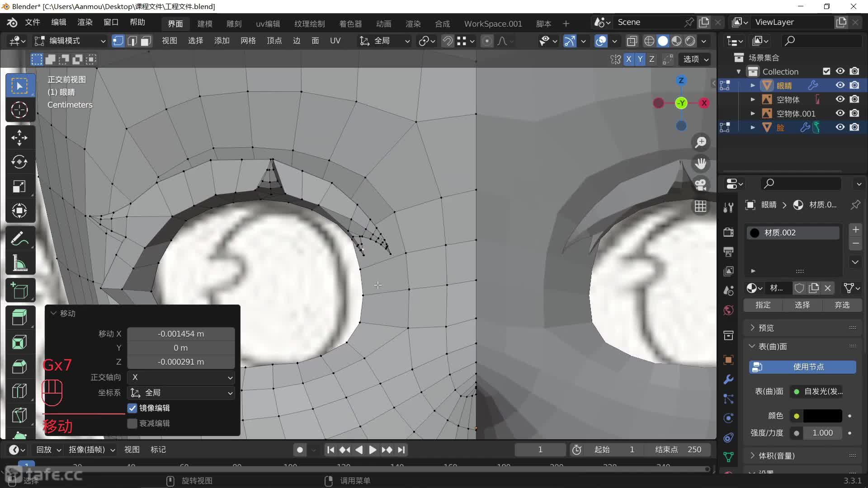Screen dimensions: 868x488
Task: Play the animation
Action: [x=373, y=450]
